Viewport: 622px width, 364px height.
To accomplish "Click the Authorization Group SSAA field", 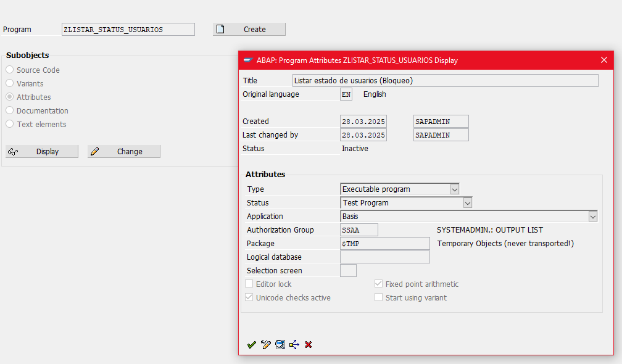I will coord(359,230).
